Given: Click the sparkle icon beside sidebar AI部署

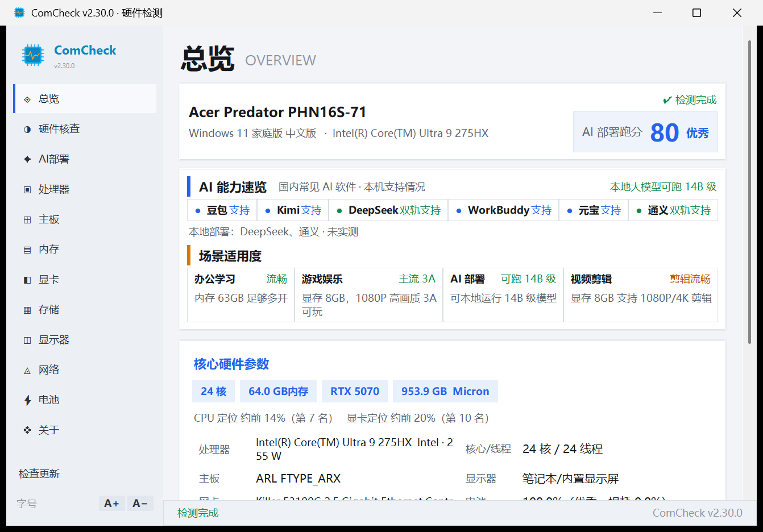Looking at the screenshot, I should click(27, 160).
